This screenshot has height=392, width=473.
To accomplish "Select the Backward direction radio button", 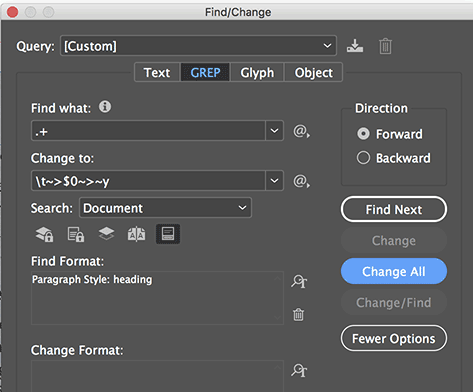I will 363,158.
